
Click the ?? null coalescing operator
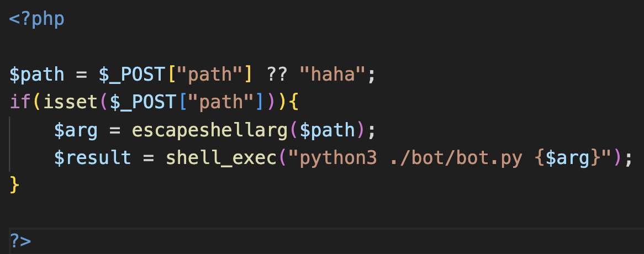(276, 75)
